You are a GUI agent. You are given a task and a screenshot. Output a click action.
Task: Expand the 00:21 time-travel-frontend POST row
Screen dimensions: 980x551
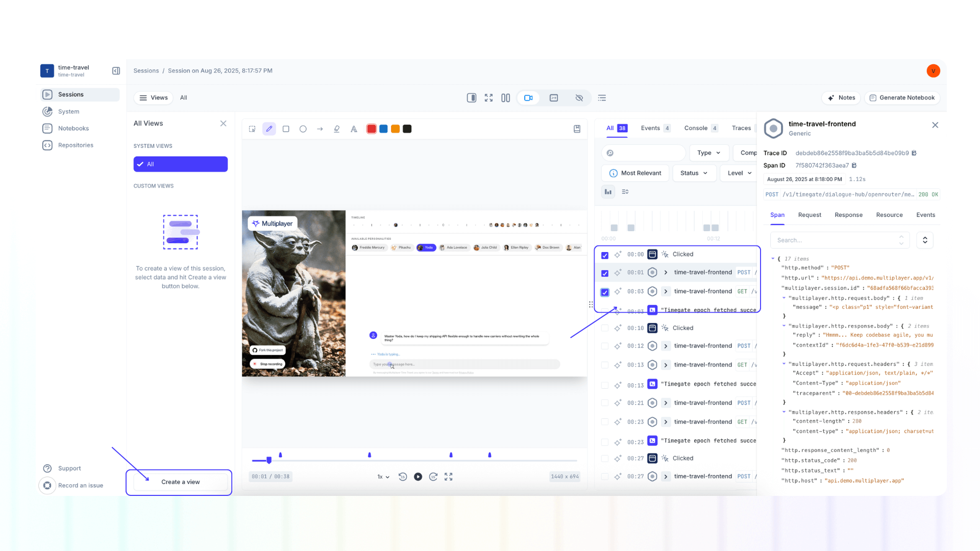(x=666, y=403)
